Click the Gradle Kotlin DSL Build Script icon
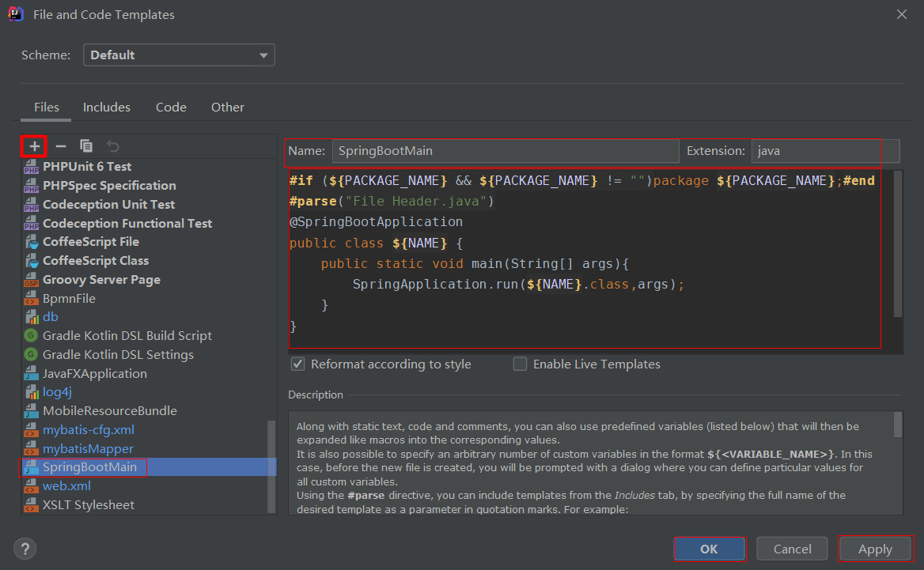 [31, 336]
